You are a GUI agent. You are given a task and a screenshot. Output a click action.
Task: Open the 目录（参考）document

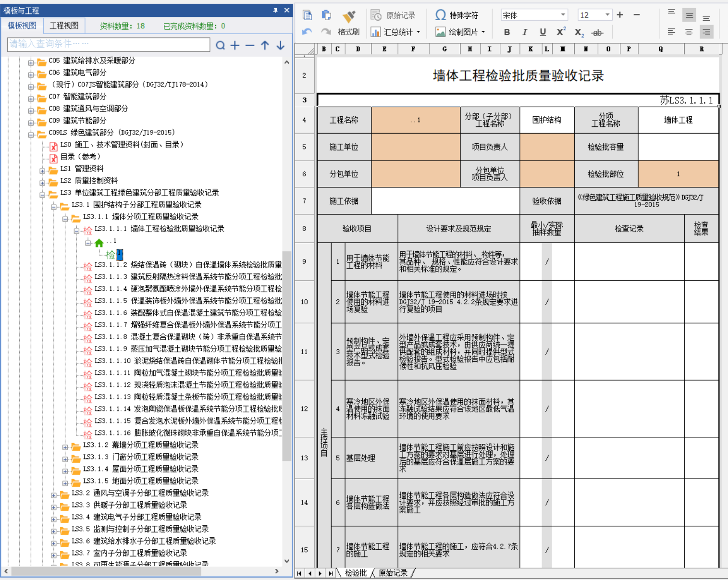tap(80, 157)
